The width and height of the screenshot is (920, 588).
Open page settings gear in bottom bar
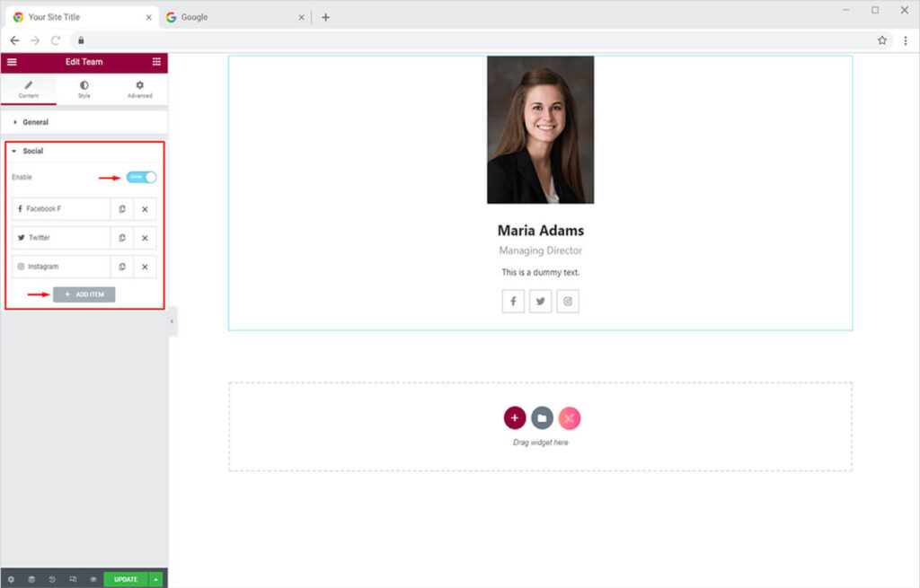(11, 579)
